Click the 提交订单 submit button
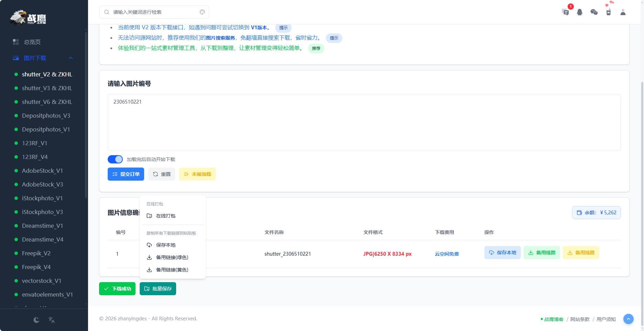The image size is (644, 331). tap(126, 174)
